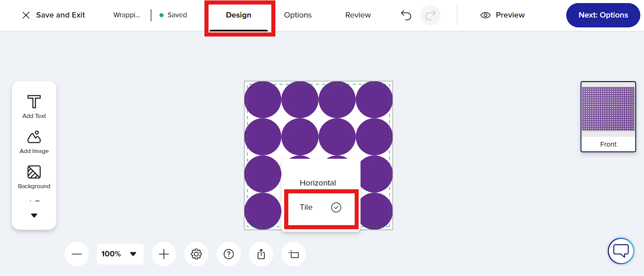This screenshot has width=644, height=276.
Task: Toggle the Tile option checkmark
Action: [336, 207]
